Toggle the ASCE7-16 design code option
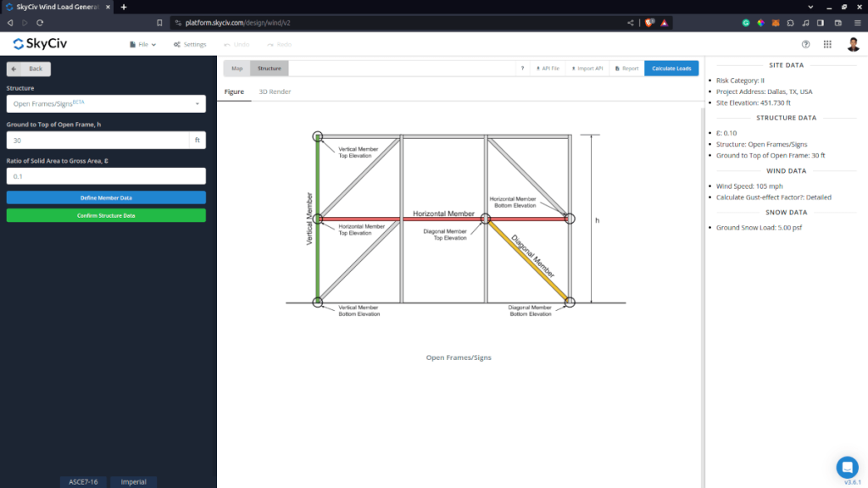Viewport: 868px width, 488px height. tap(83, 480)
